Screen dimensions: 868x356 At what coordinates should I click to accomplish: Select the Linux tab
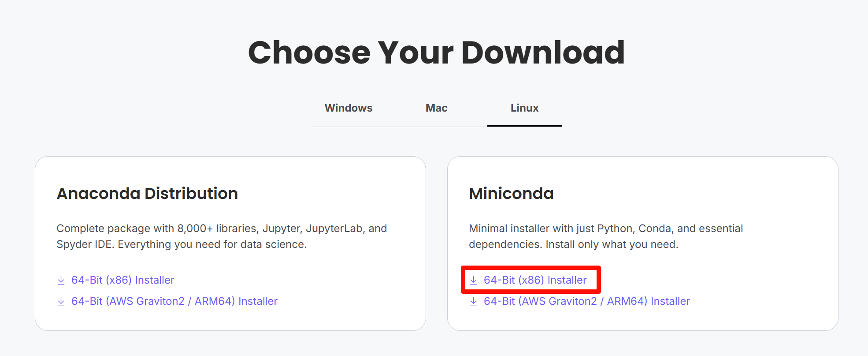(524, 108)
